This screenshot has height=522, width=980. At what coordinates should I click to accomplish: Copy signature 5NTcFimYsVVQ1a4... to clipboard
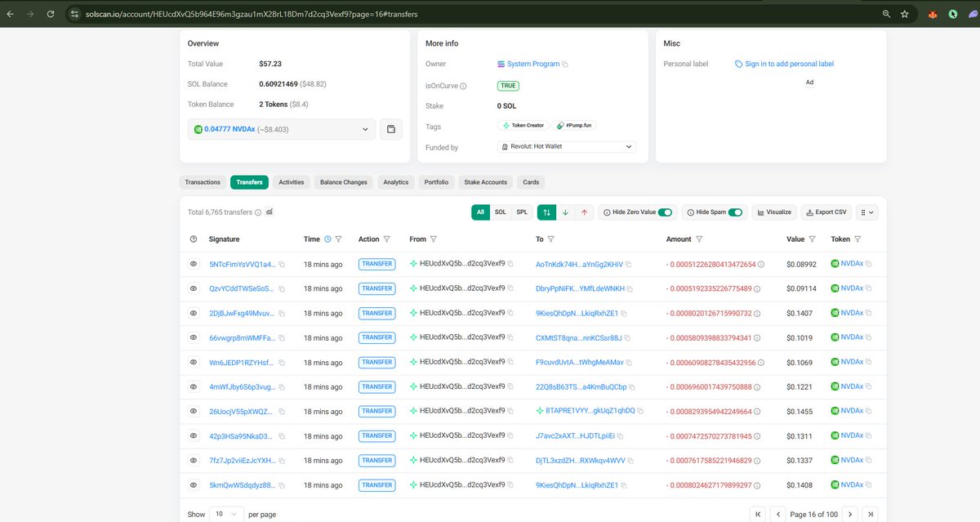coord(282,264)
